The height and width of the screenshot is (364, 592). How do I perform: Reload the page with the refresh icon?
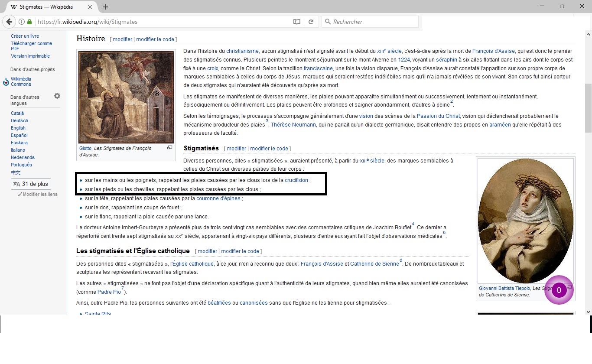coord(311,22)
